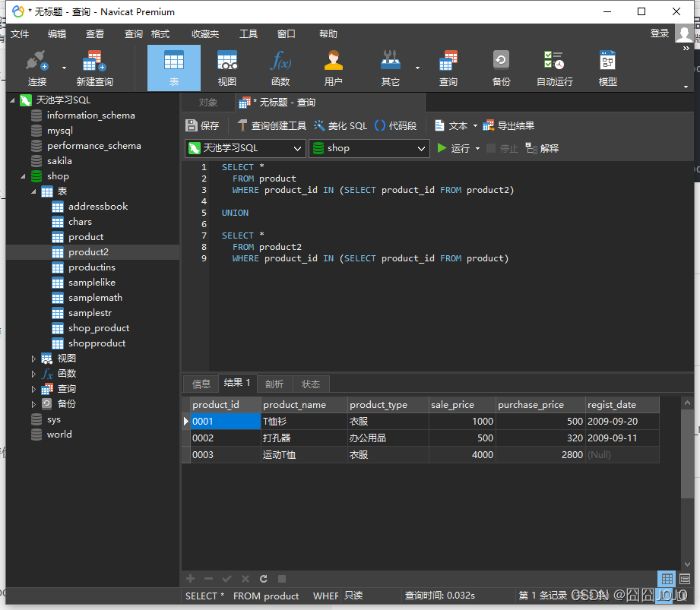Insert a 代码段 code snippet
Image resolution: width=700 pixels, height=610 pixels.
pos(395,126)
